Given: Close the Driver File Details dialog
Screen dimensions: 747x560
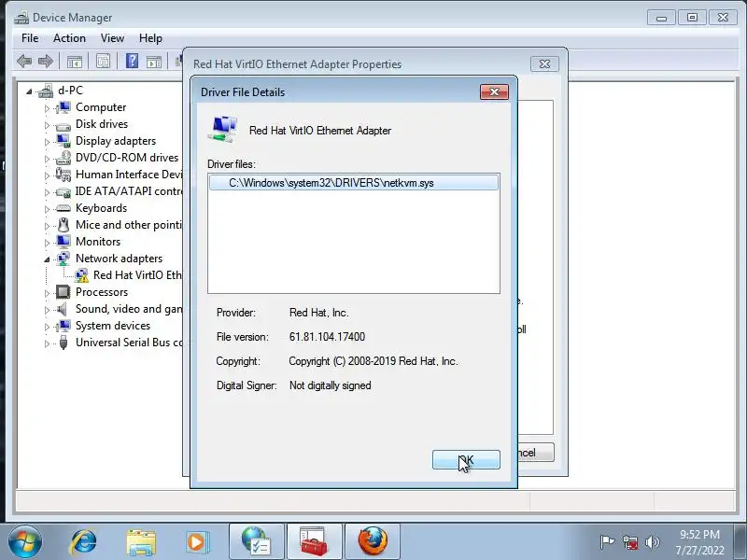Looking at the screenshot, I should point(494,91).
